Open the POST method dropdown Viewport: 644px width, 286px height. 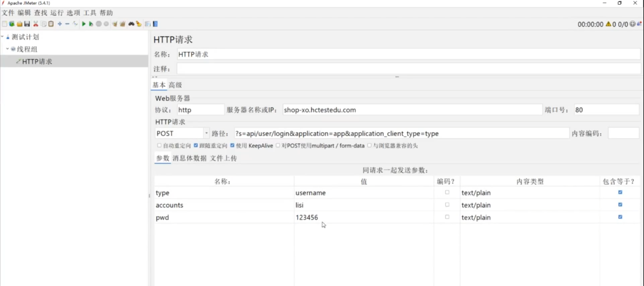206,133
